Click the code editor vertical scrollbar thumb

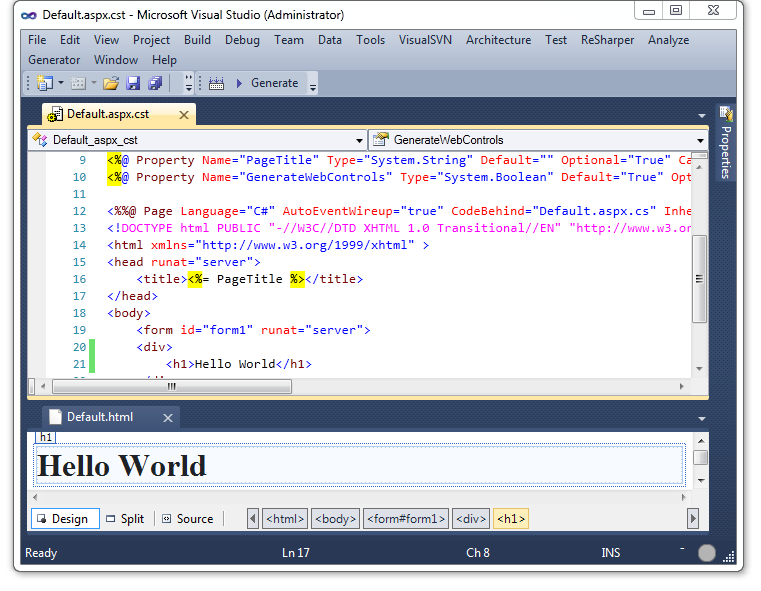click(699, 279)
